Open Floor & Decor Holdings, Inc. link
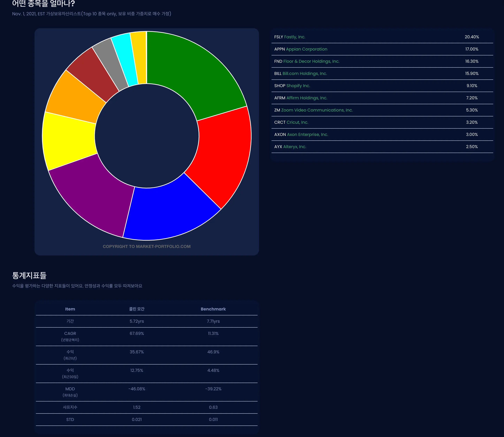504x437 pixels. [311, 61]
